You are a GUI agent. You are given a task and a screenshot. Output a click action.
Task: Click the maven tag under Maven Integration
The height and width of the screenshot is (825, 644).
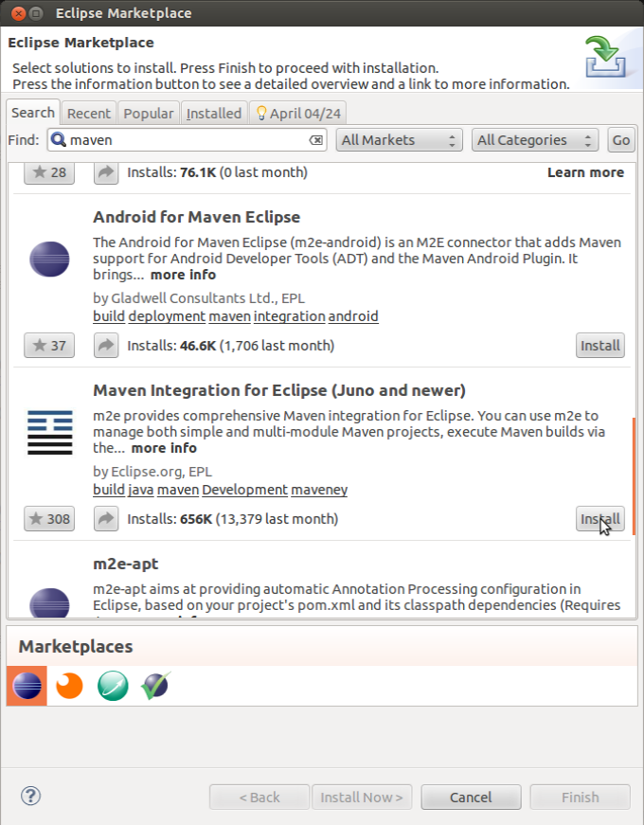click(178, 490)
